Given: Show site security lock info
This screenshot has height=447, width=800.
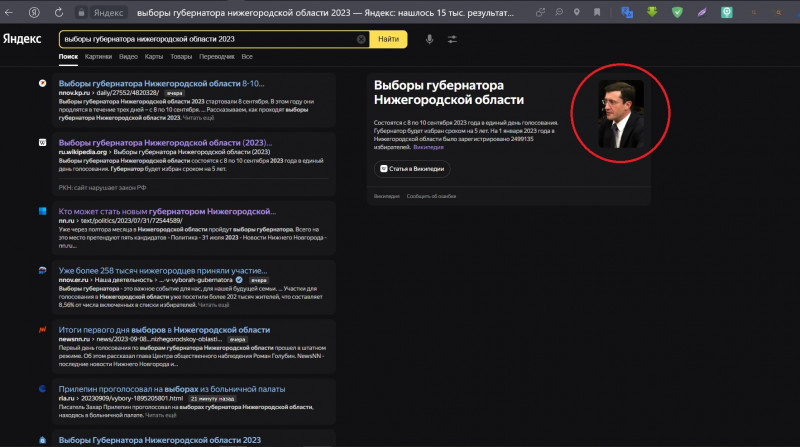Looking at the screenshot, I should click(81, 13).
